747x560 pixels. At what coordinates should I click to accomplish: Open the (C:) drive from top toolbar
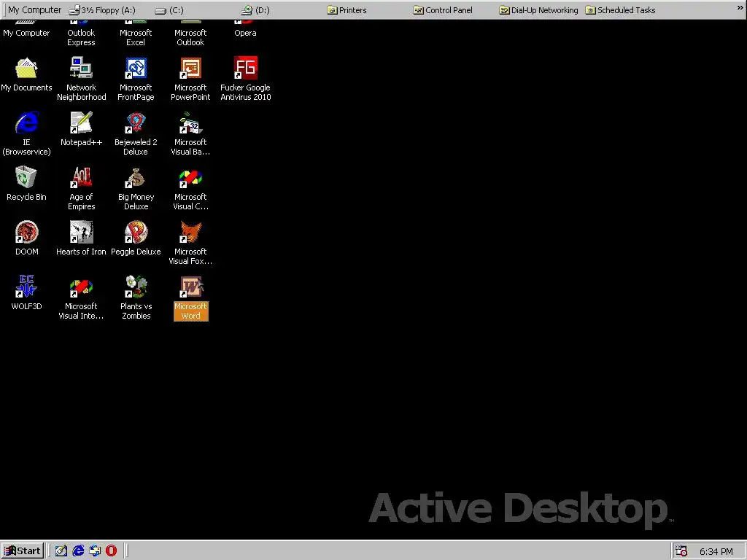tap(169, 10)
